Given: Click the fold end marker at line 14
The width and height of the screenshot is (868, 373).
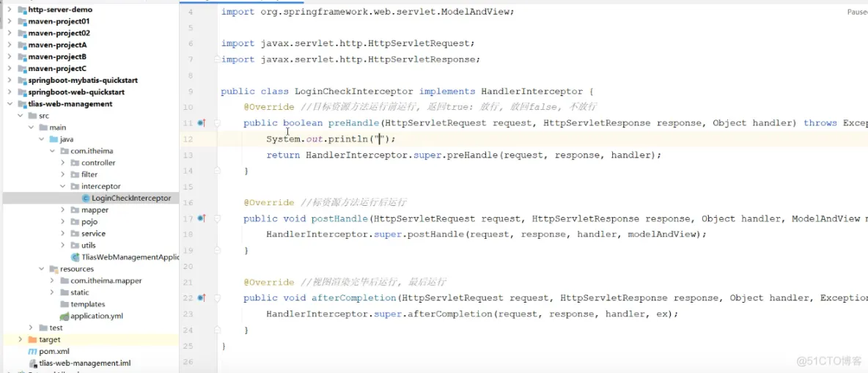Looking at the screenshot, I should click(x=218, y=171).
